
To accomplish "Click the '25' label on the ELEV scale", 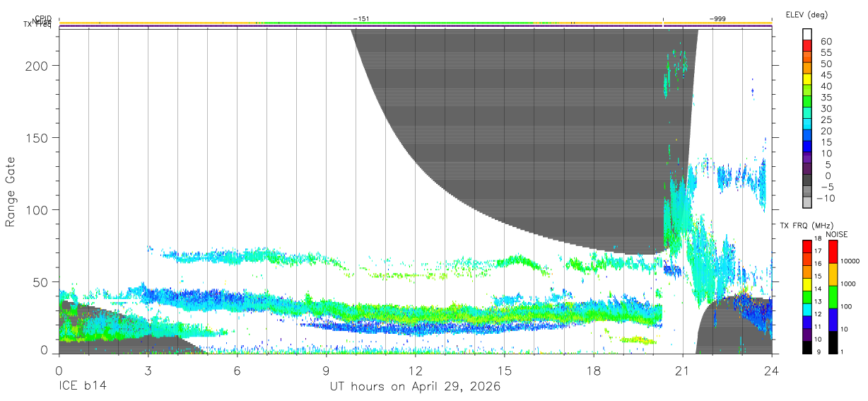I will (826, 120).
